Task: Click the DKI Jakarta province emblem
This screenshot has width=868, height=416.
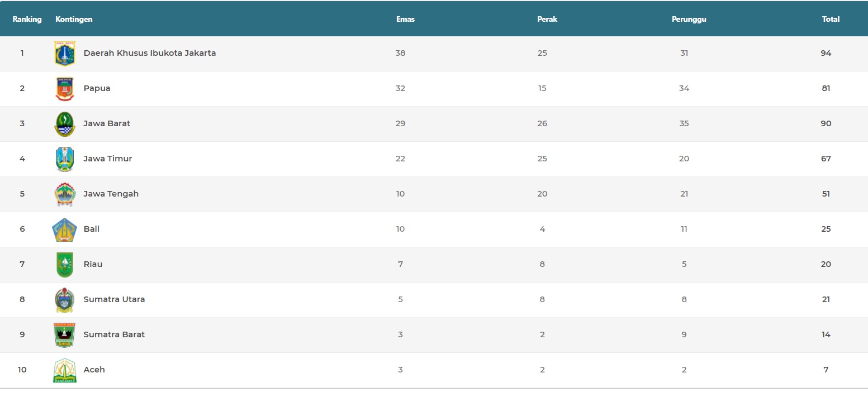Action: [64, 54]
